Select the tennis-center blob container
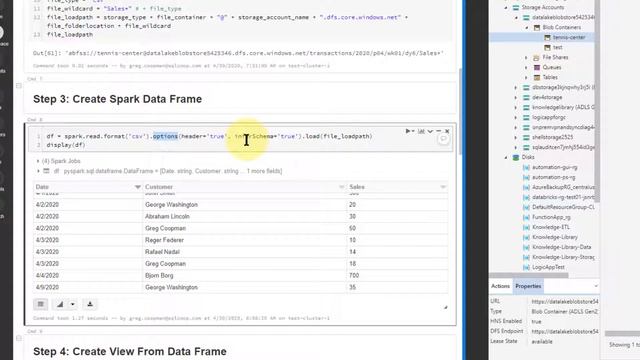This screenshot has height=360, width=640. (x=569, y=37)
